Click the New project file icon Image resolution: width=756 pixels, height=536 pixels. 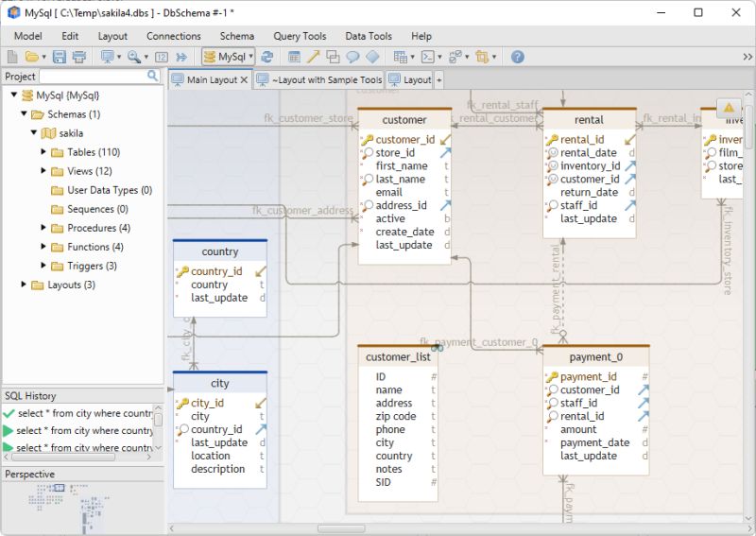point(12,57)
